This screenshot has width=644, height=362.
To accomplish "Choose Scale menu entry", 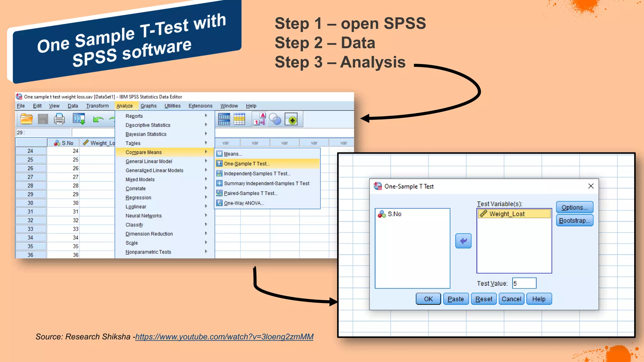I will point(165,243).
